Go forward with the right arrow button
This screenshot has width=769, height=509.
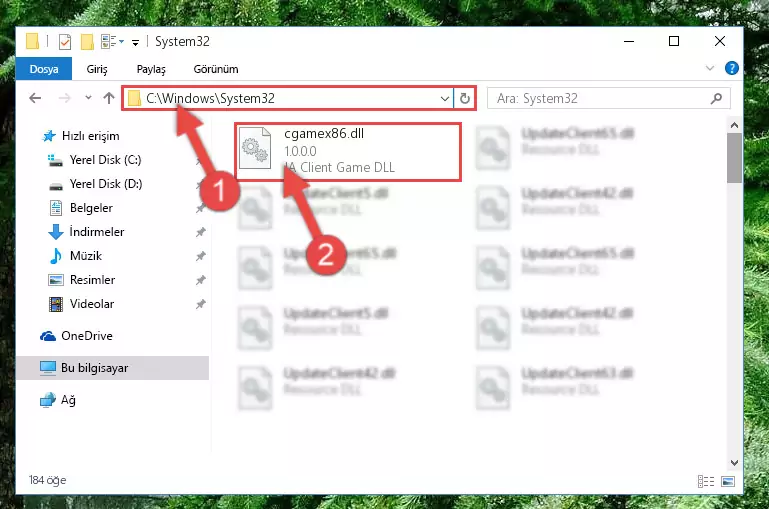(64, 99)
